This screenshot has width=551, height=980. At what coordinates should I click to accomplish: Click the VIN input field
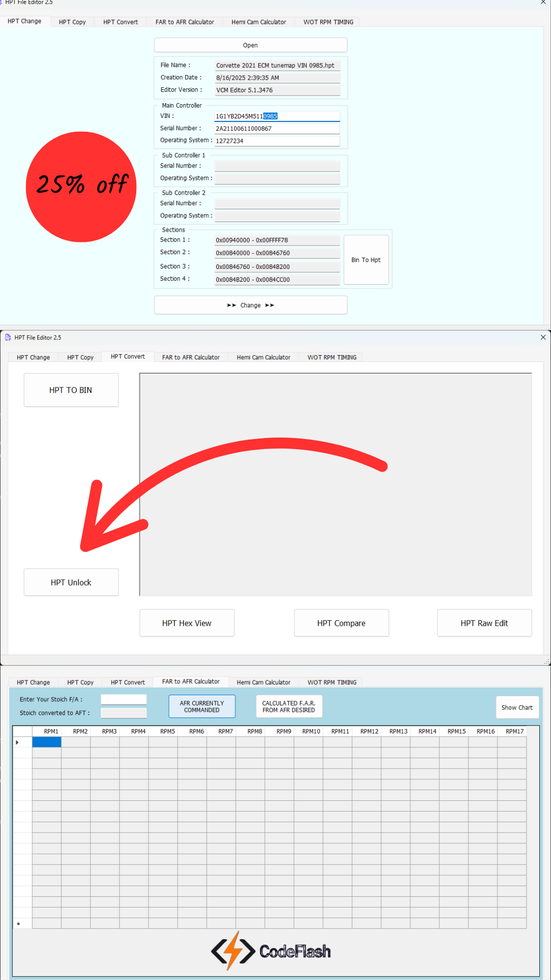pyautogui.click(x=277, y=116)
